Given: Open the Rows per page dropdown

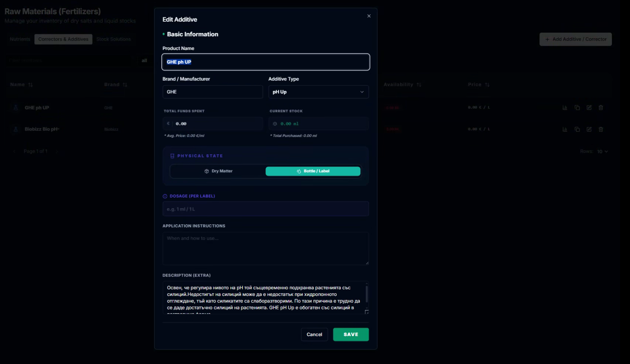Looking at the screenshot, I should (x=602, y=152).
